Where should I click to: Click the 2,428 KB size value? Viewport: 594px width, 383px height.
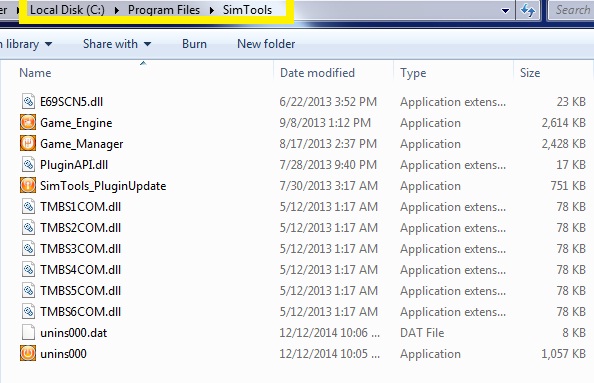tap(563, 144)
